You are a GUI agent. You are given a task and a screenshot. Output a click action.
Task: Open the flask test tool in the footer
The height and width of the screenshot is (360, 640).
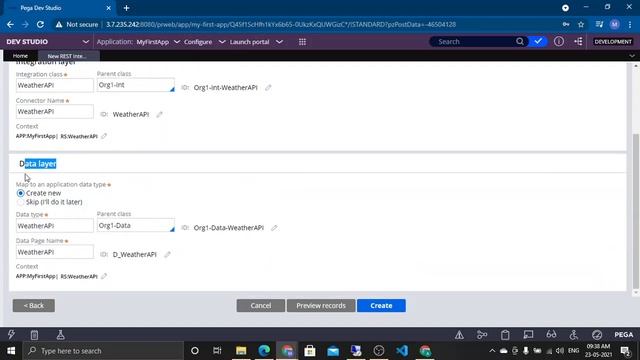tap(60, 335)
